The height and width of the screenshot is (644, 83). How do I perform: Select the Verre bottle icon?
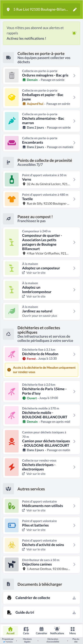tap(12, 180)
